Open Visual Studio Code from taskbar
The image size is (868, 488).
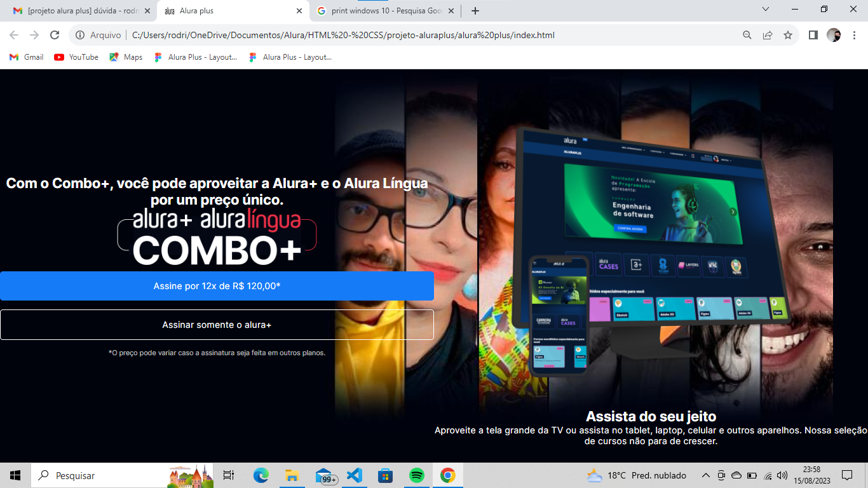[x=355, y=475]
